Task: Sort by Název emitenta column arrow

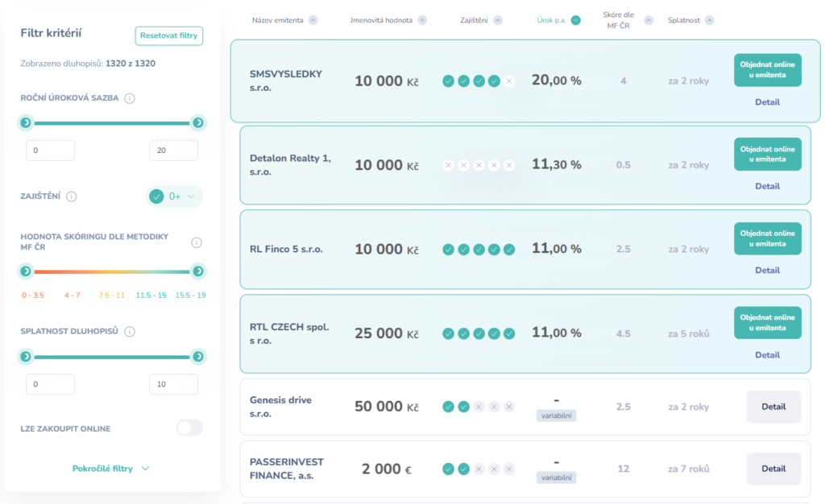Action: click(313, 20)
